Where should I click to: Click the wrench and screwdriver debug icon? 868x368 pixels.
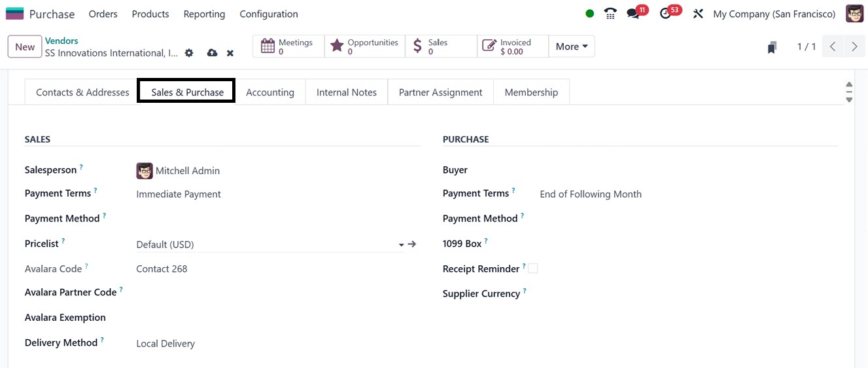pos(698,14)
